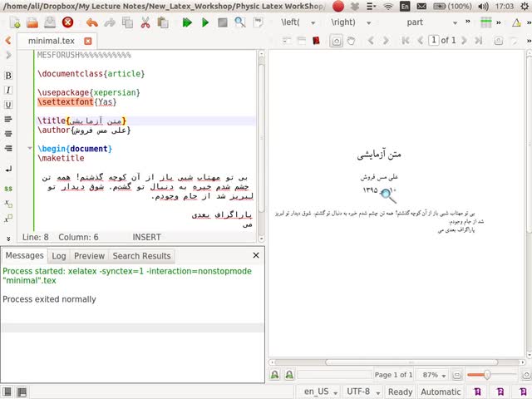
Task: Click the Page 1 of 1 button
Action: click(x=393, y=375)
